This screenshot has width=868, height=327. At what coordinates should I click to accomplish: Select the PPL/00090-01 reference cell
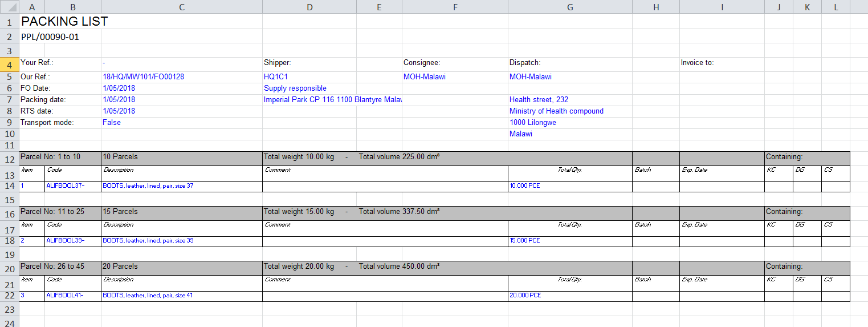(50, 37)
